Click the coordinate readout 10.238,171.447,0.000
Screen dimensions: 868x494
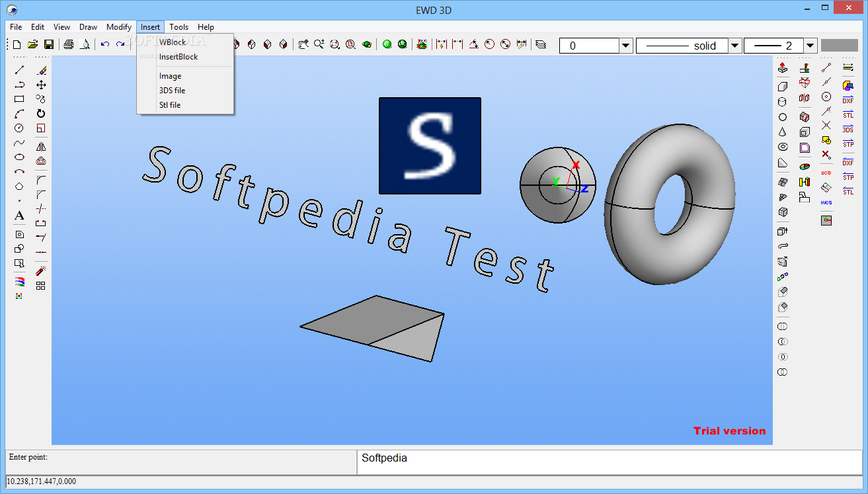pos(41,481)
